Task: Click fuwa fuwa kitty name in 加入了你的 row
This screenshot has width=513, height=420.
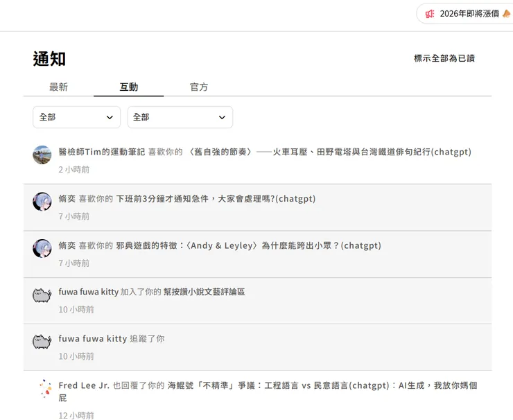Action: [x=88, y=292]
